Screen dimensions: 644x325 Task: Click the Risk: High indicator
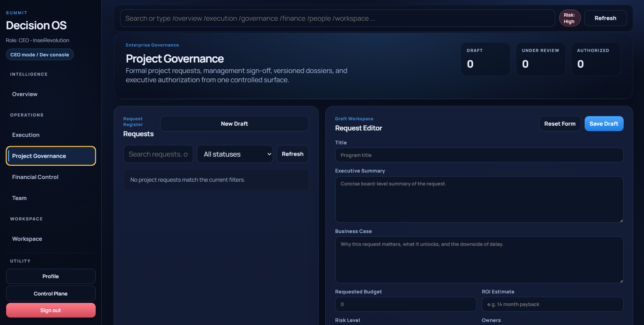[x=570, y=18]
